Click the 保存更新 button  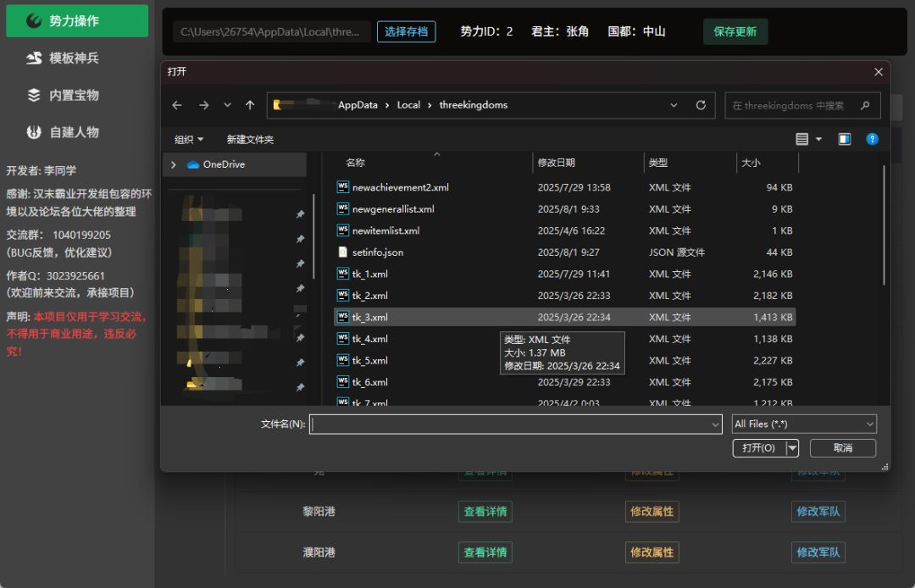click(x=735, y=31)
